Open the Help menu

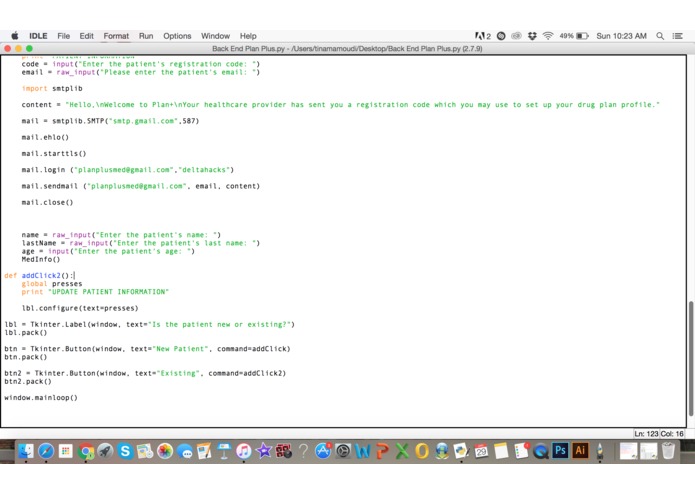(x=248, y=36)
